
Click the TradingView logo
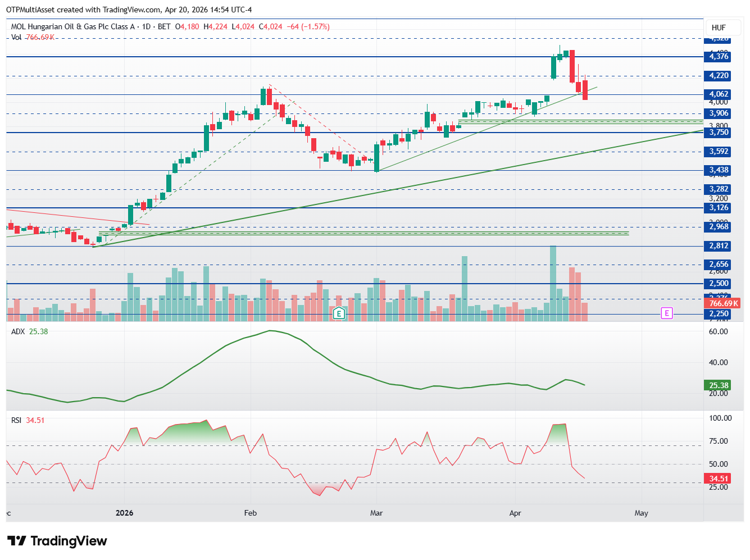tap(57, 541)
